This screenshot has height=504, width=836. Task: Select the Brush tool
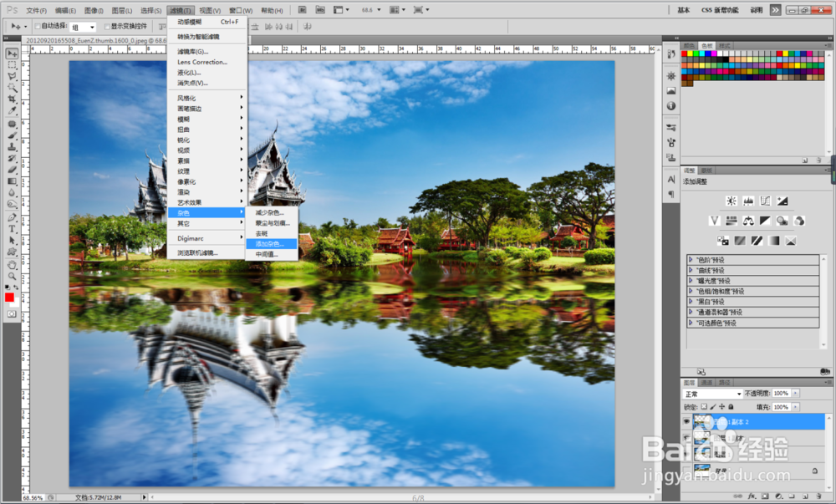tap(12, 136)
